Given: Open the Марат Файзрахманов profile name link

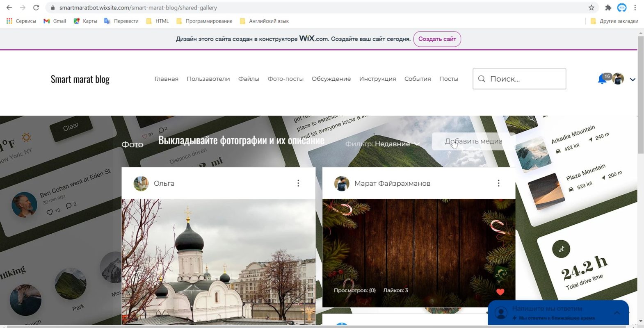Looking at the screenshot, I should tap(392, 183).
